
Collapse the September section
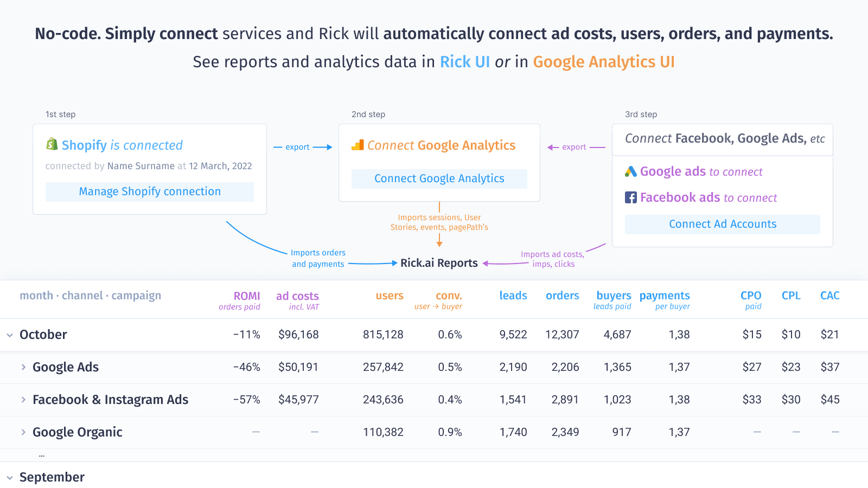click(x=9, y=477)
